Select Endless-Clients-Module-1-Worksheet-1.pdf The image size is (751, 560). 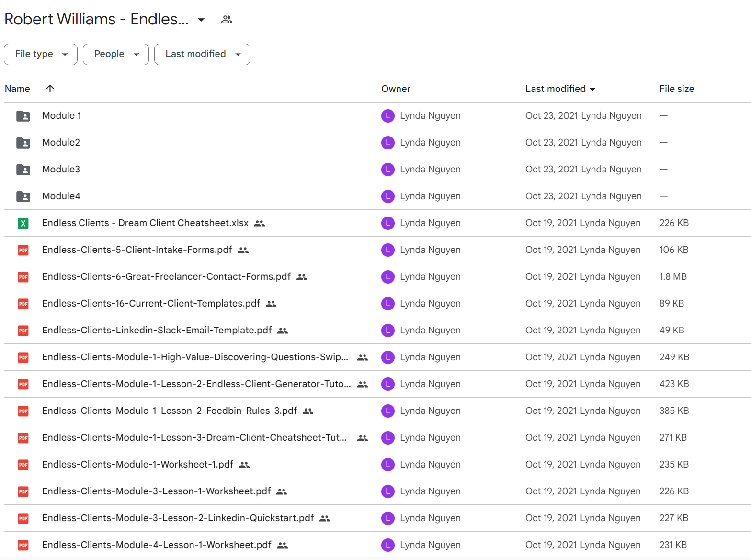tap(137, 464)
